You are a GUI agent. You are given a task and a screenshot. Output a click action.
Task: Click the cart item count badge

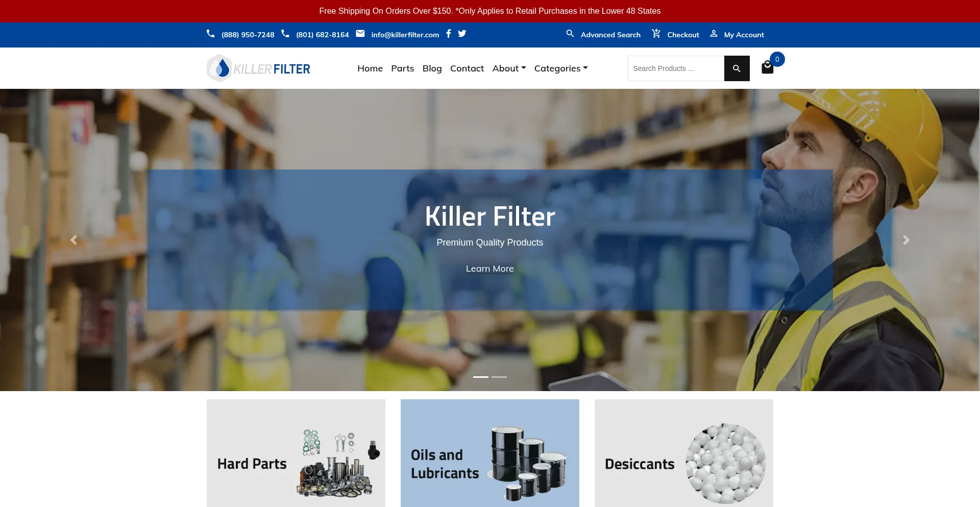coord(777,59)
